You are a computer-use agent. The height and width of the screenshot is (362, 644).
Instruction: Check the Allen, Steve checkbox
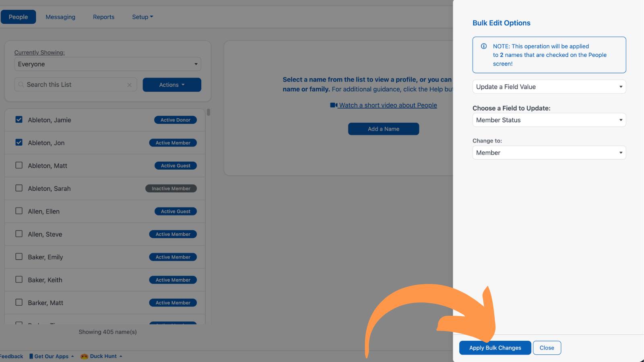[x=19, y=234]
